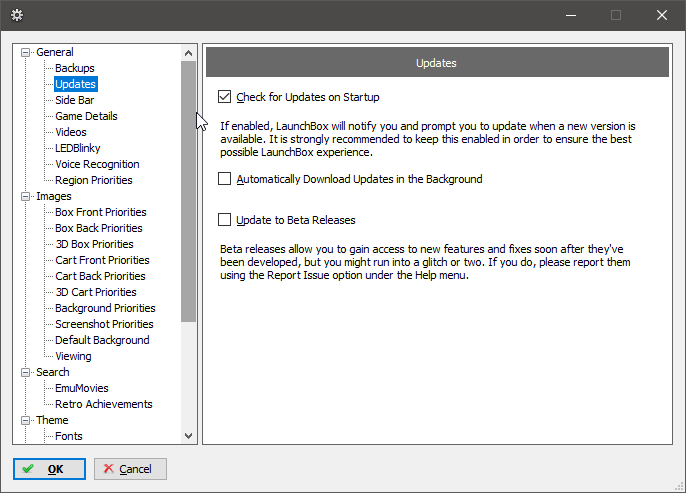
Task: Select Backups in the settings tree
Action: click(x=75, y=68)
